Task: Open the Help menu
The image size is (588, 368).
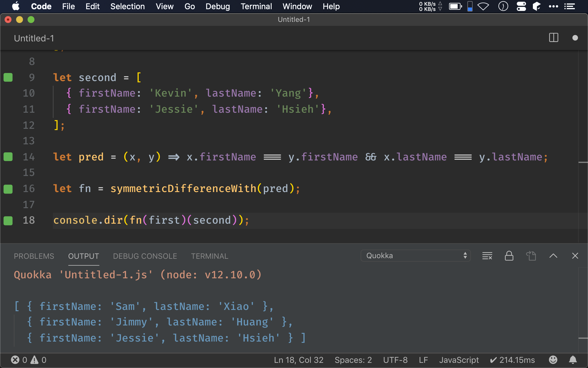Action: tap(331, 6)
